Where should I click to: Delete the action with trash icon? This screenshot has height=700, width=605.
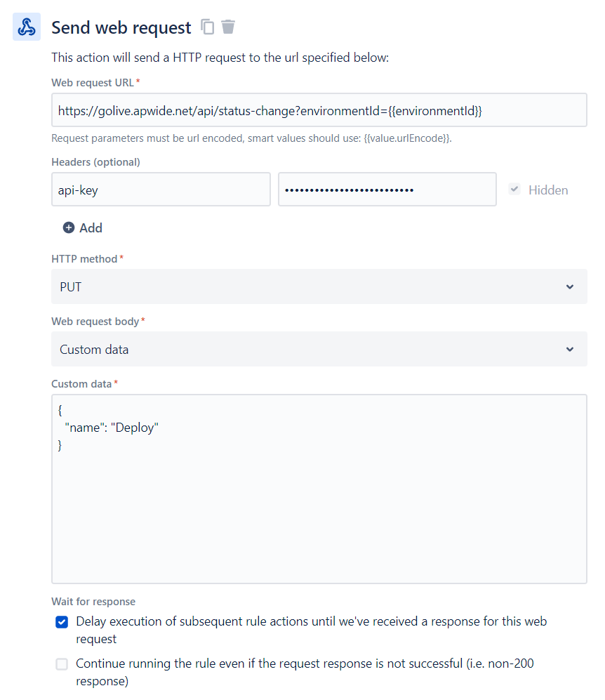[x=228, y=27]
